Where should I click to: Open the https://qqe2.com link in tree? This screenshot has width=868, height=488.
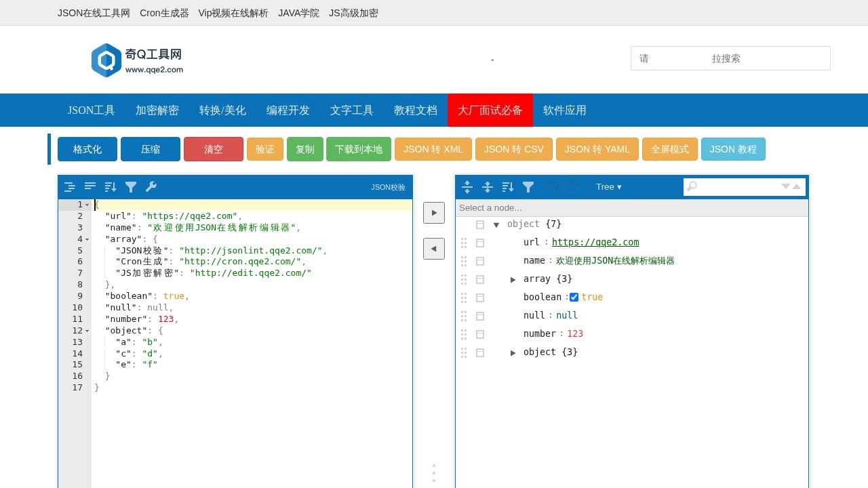click(x=595, y=242)
